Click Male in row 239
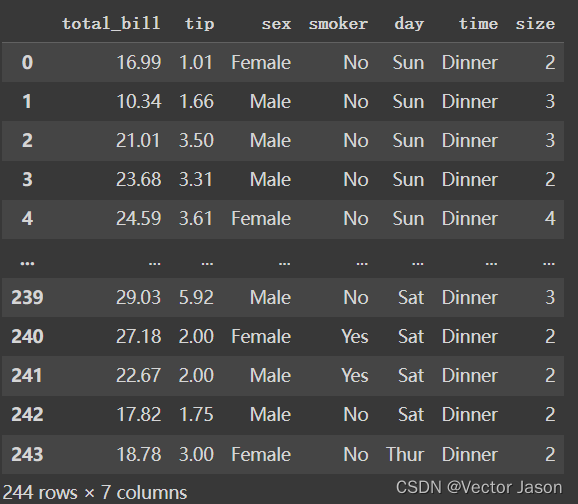 point(270,297)
